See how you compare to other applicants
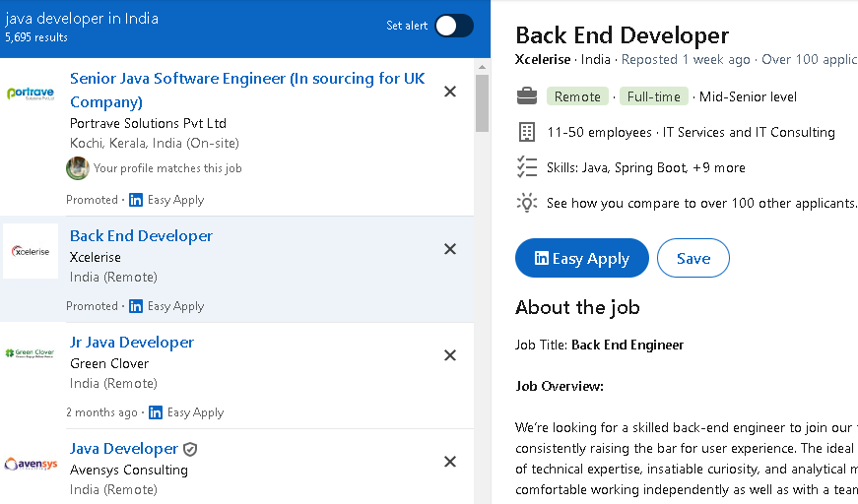This screenshot has height=504, width=858. coord(701,203)
